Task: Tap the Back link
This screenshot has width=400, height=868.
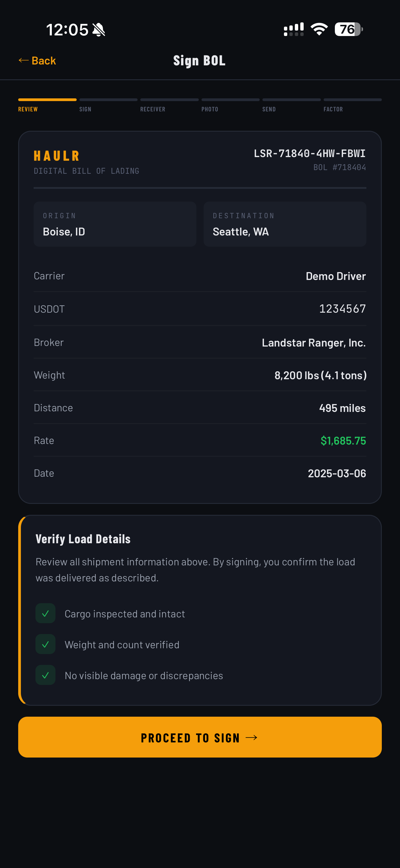Action: [44, 61]
